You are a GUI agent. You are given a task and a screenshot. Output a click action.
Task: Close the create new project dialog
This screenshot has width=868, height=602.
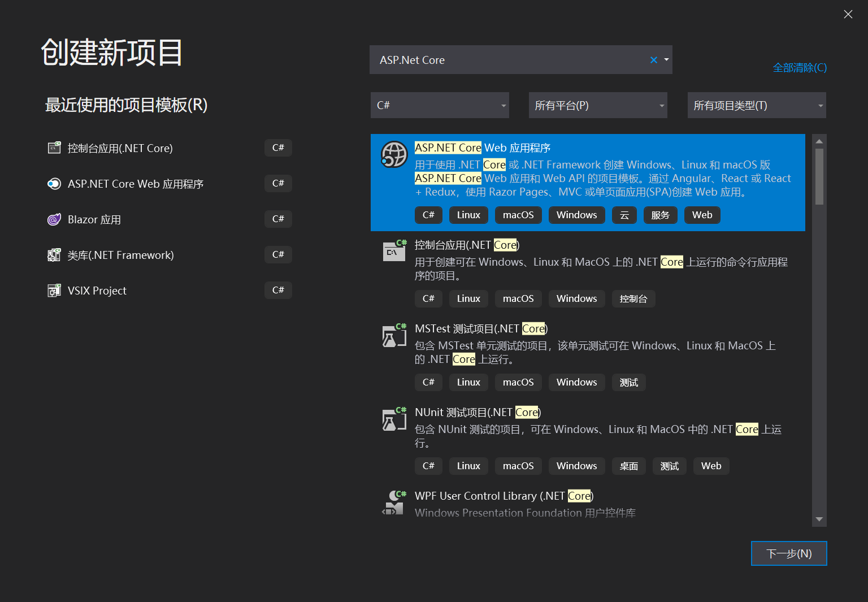pos(848,14)
